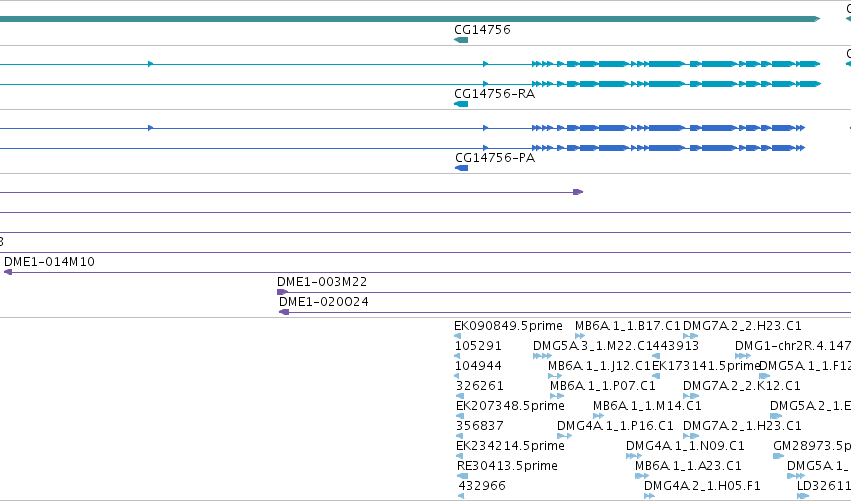Click the purple arrowhead under DME1-020O24
Viewport: 851px width, 501px height.
click(284, 312)
